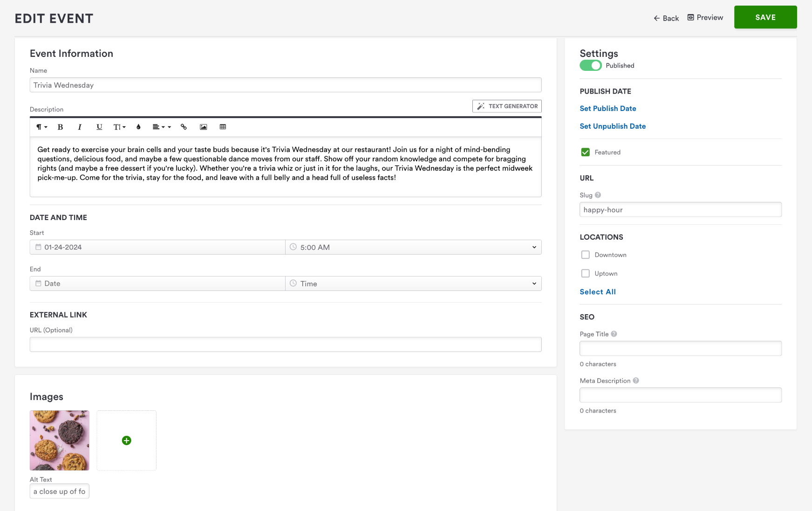Screen dimensions: 812x511
Task: Insert a table in the description
Action: pyautogui.click(x=223, y=127)
